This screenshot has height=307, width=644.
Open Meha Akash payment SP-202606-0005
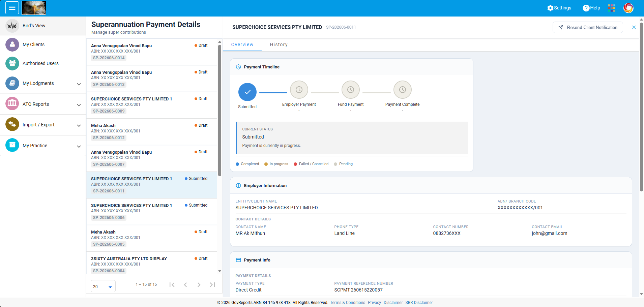(x=152, y=238)
